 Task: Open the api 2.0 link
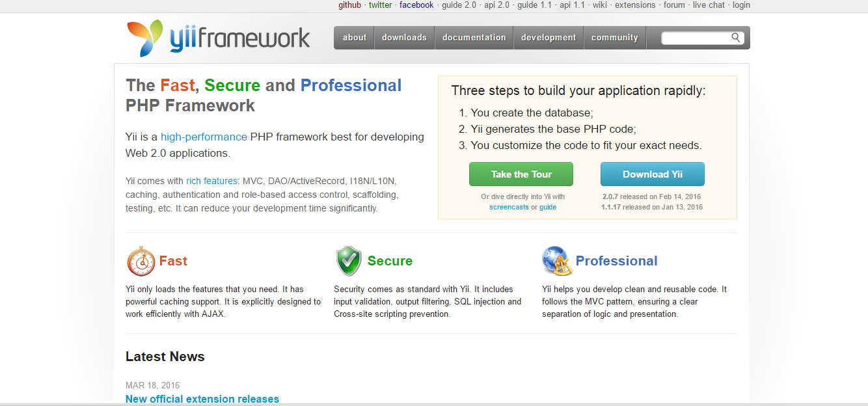pyautogui.click(x=497, y=5)
